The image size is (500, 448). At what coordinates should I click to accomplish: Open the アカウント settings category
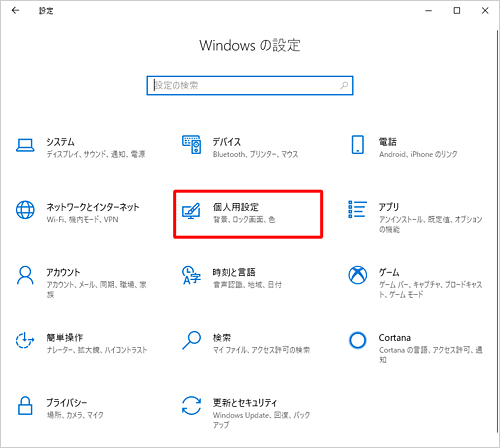[x=82, y=281]
